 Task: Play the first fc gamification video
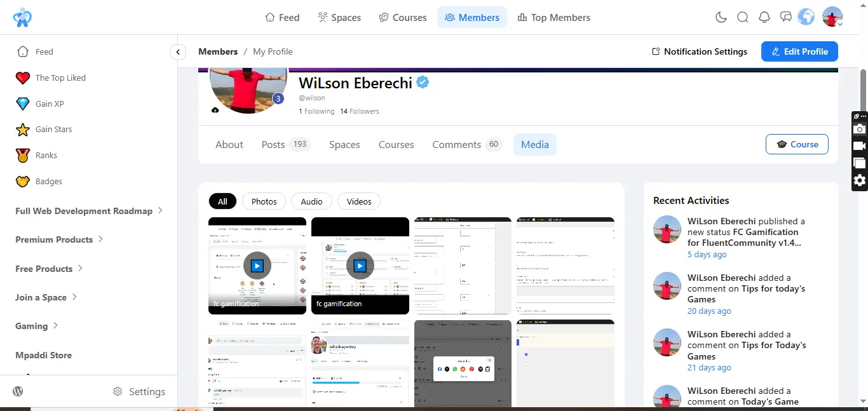pyautogui.click(x=257, y=266)
